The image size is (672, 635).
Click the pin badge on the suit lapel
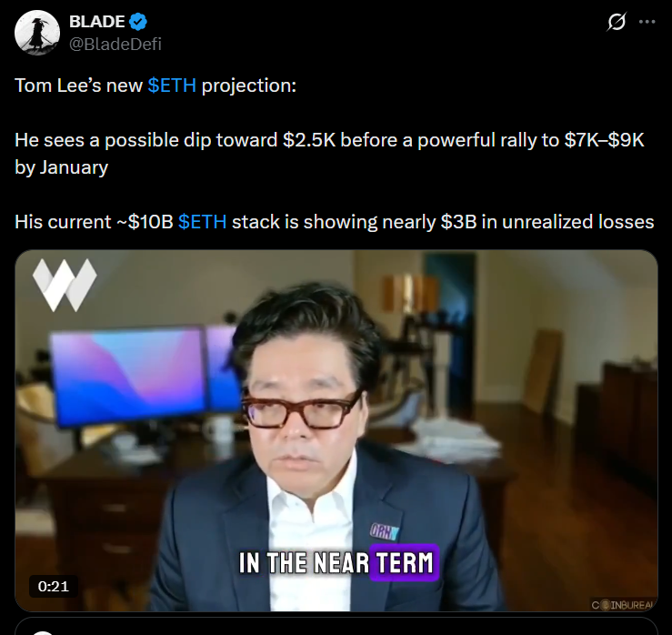pos(385,531)
